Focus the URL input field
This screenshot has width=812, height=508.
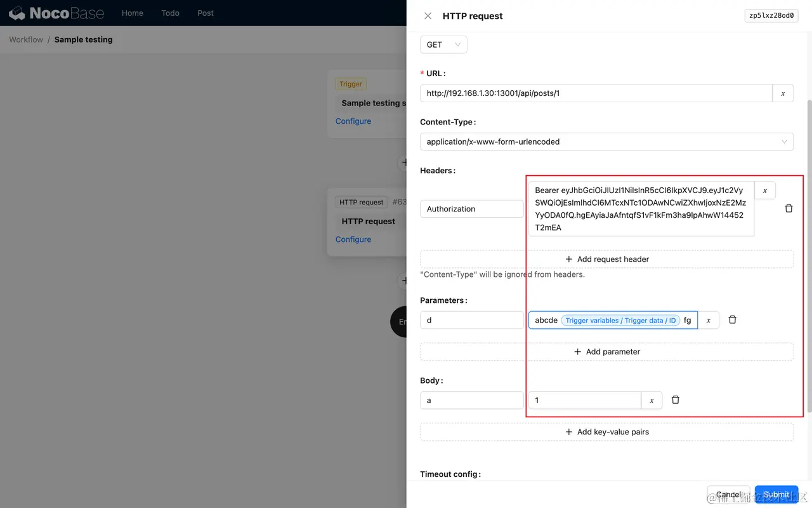596,93
